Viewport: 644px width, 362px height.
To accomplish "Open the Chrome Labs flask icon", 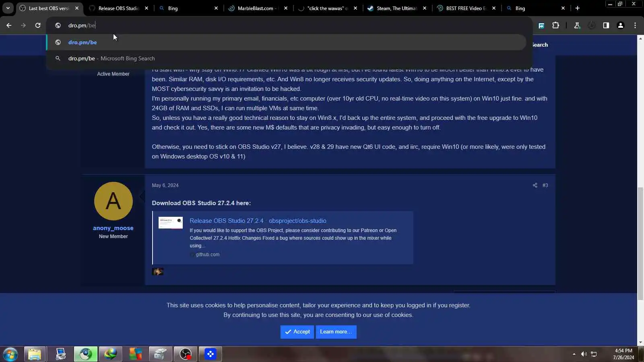I will tap(577, 25).
